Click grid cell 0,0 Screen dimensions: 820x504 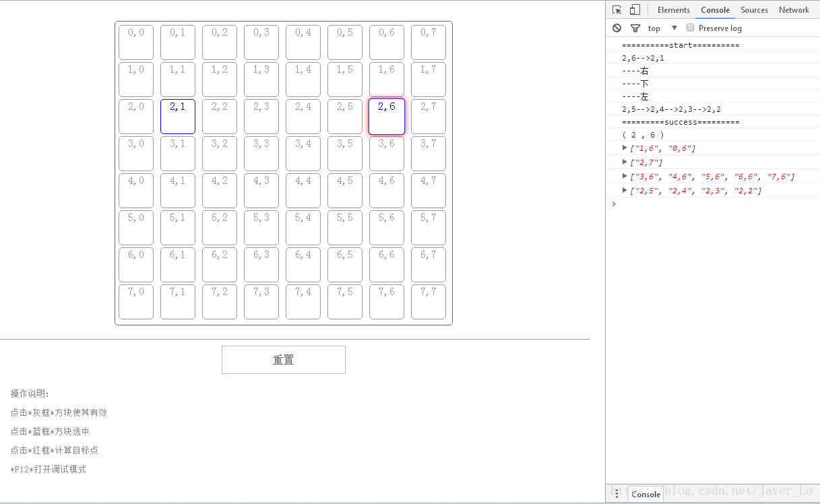pos(136,42)
